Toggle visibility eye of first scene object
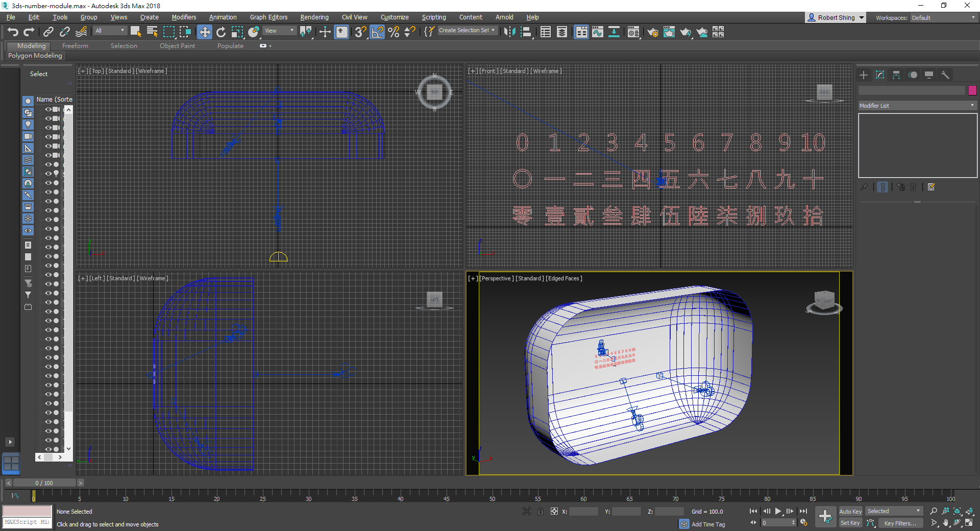This screenshot has height=531, width=980. click(x=48, y=109)
